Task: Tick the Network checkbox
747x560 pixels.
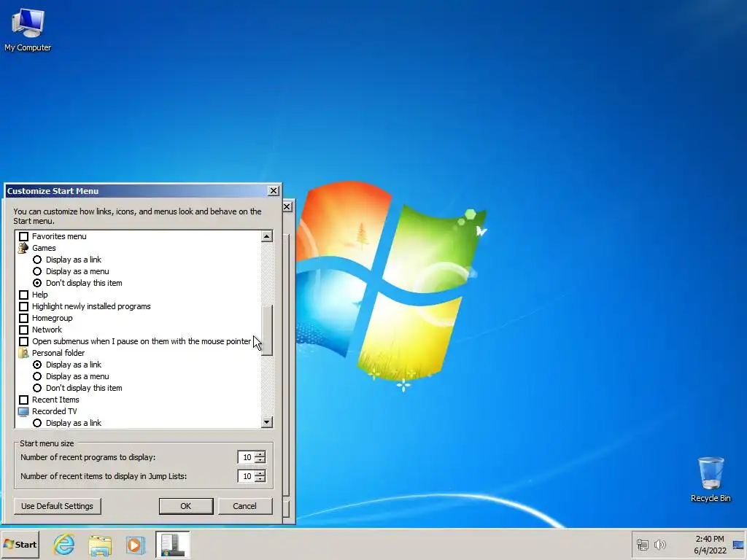Action: pos(23,330)
